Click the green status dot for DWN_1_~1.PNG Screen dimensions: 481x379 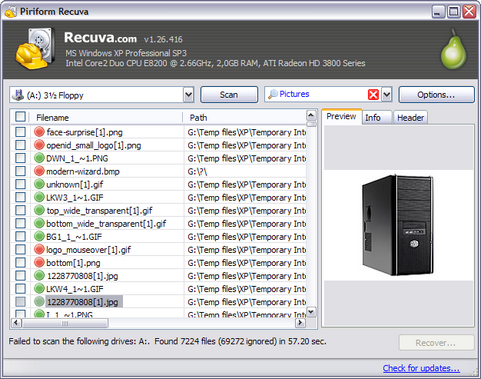[39, 158]
